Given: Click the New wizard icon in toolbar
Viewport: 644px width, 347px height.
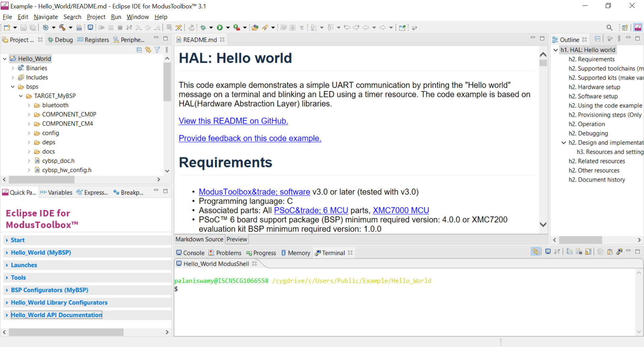Looking at the screenshot, I should (x=7, y=28).
